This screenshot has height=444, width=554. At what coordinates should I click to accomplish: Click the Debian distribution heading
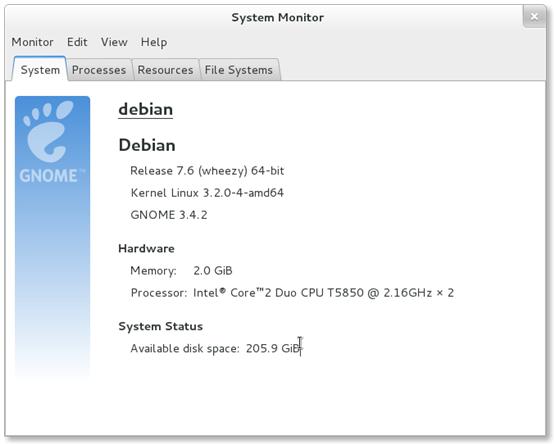pyautogui.click(x=147, y=145)
